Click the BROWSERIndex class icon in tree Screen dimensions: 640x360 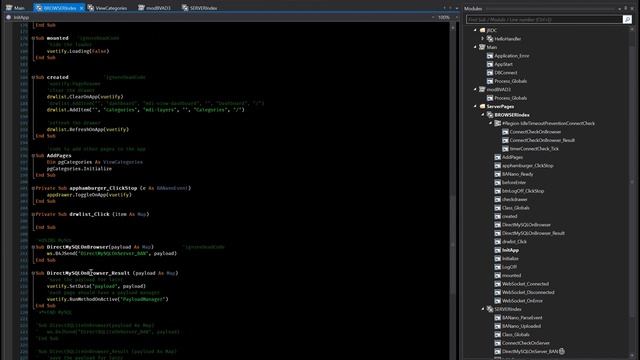click(x=490, y=115)
